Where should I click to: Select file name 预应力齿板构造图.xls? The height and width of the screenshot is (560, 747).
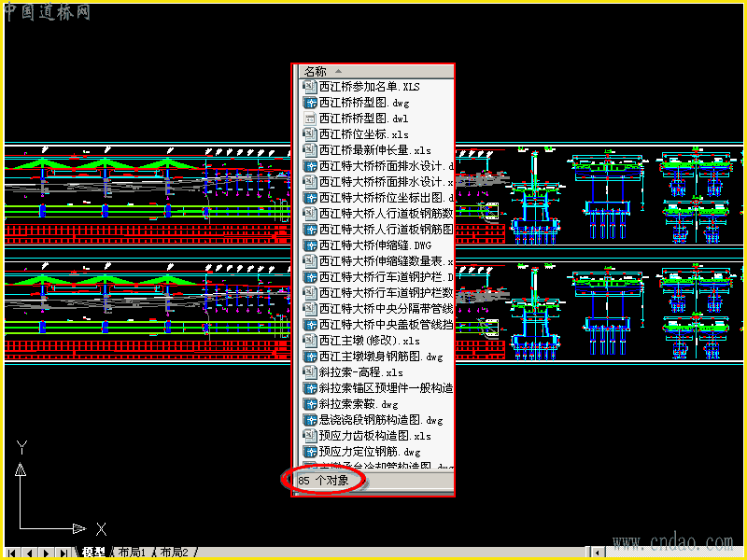(x=375, y=436)
